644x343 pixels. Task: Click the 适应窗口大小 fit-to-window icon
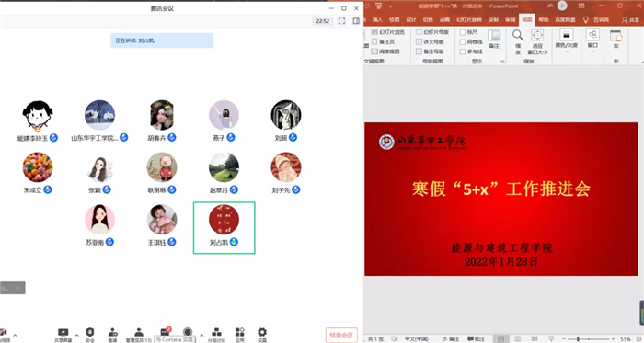pyautogui.click(x=537, y=42)
